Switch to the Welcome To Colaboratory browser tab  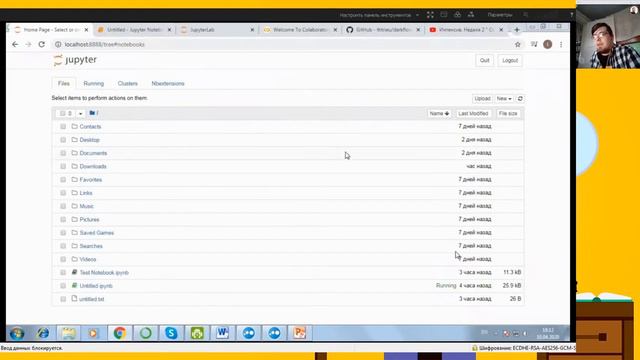tap(300, 30)
